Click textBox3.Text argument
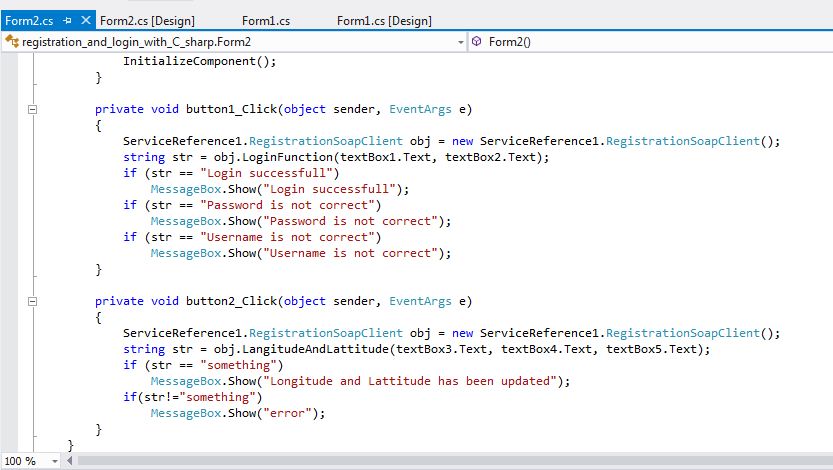 click(441, 349)
